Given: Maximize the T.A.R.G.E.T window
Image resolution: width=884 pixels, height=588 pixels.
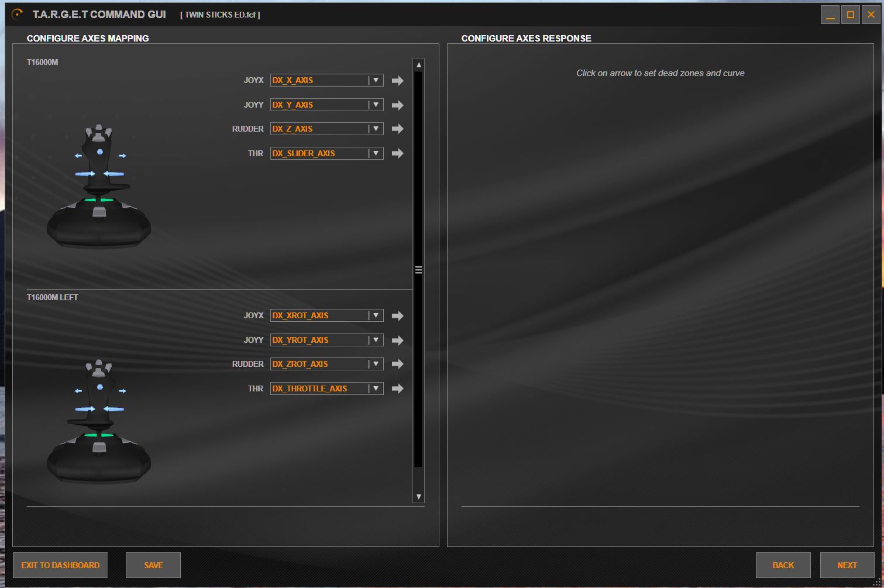Looking at the screenshot, I should tap(851, 15).
